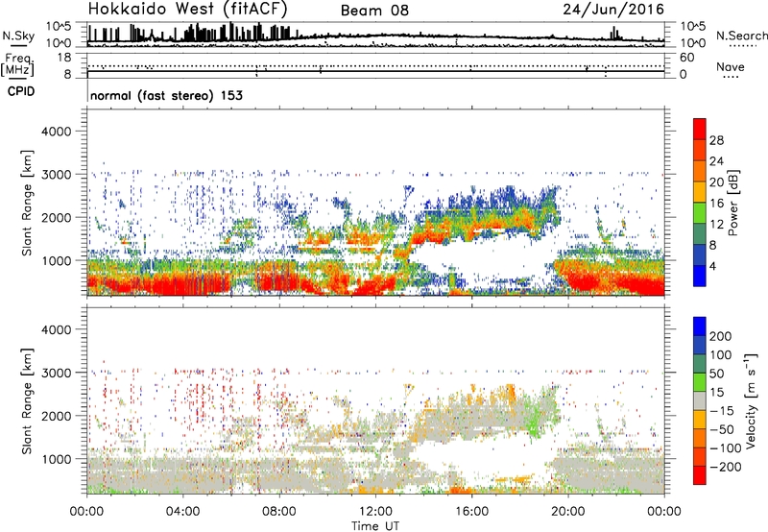Click the 'N.Search' legend label
The height and width of the screenshot is (532, 768).
tap(741, 36)
